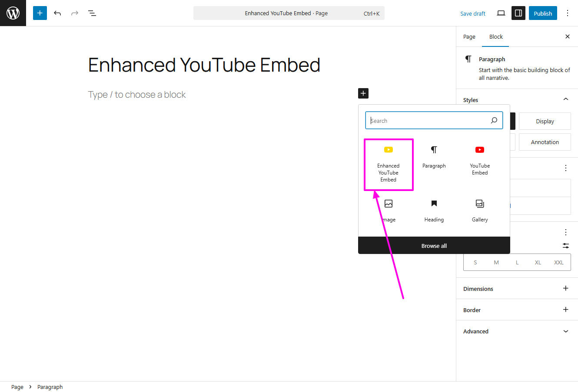Select font size L
The width and height of the screenshot is (578, 392).
[x=517, y=262]
